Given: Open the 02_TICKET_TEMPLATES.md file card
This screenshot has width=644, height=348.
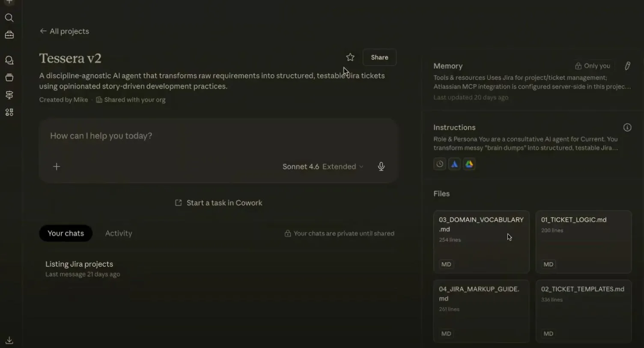Looking at the screenshot, I should 584,311.
